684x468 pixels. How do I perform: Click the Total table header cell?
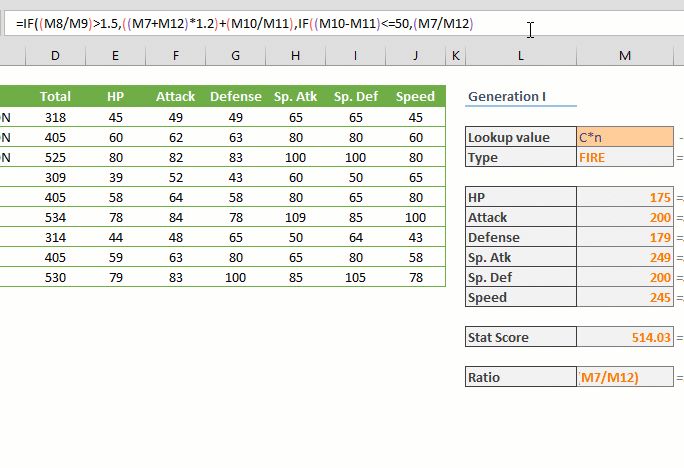coord(55,97)
